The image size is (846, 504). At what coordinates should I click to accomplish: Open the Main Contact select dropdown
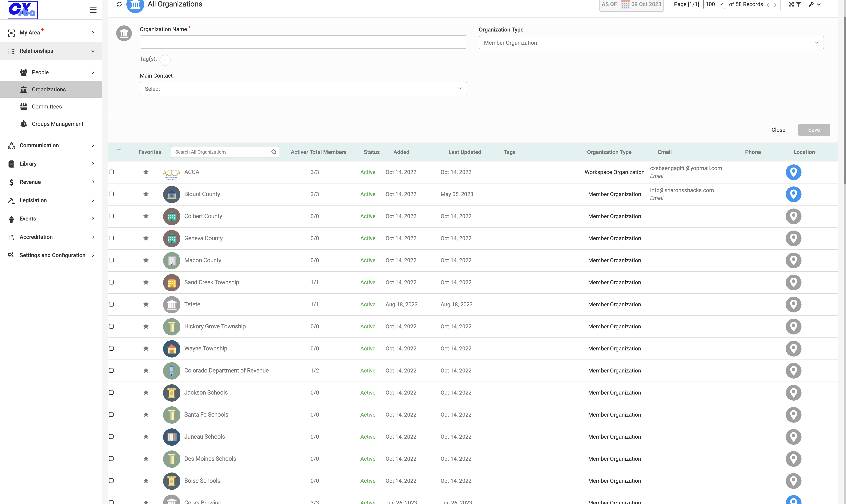[x=303, y=89]
